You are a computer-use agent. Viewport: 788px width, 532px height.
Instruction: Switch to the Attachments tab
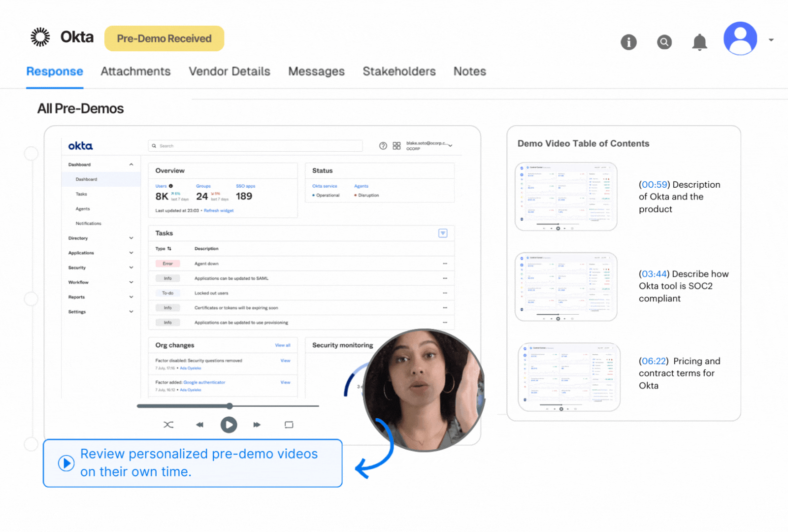pos(135,71)
